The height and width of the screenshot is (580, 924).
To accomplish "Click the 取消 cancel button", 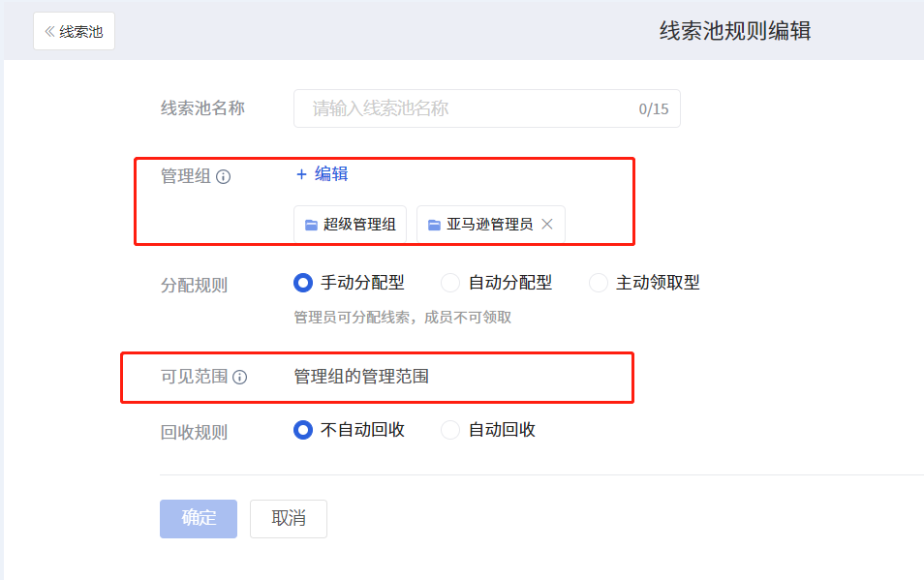I will [289, 519].
